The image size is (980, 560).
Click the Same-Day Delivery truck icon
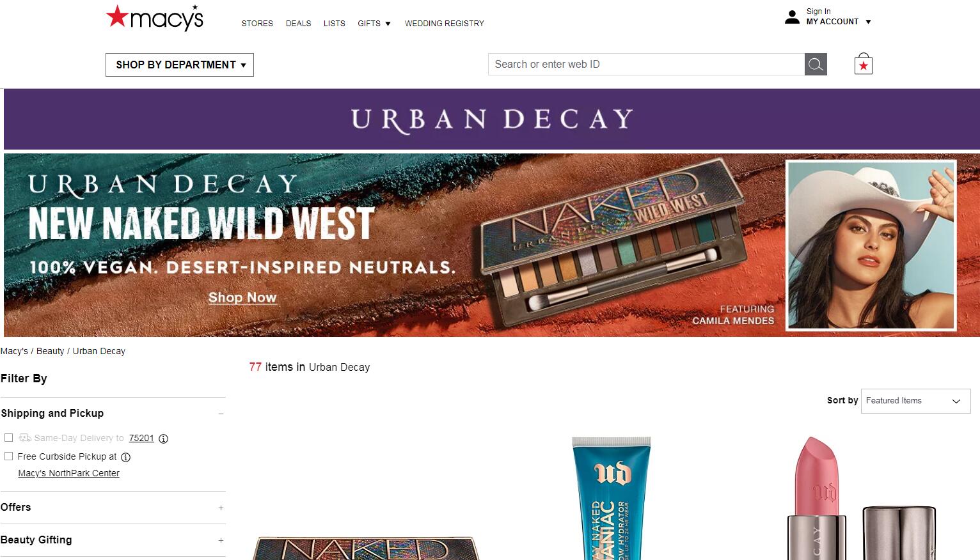25,438
